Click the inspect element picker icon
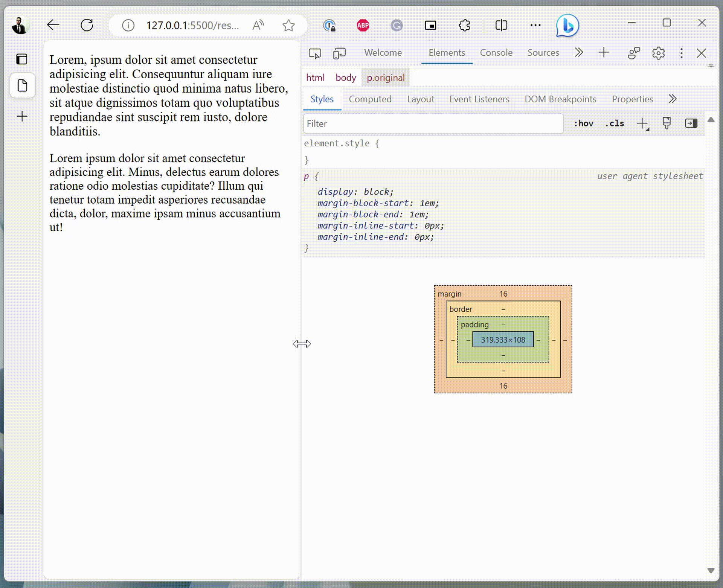The height and width of the screenshot is (588, 723). 315,53
